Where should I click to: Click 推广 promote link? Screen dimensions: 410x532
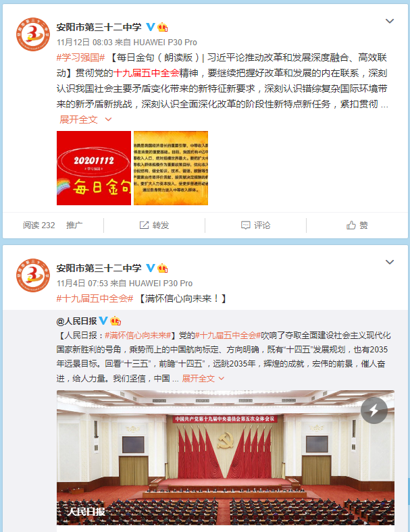pos(74,225)
